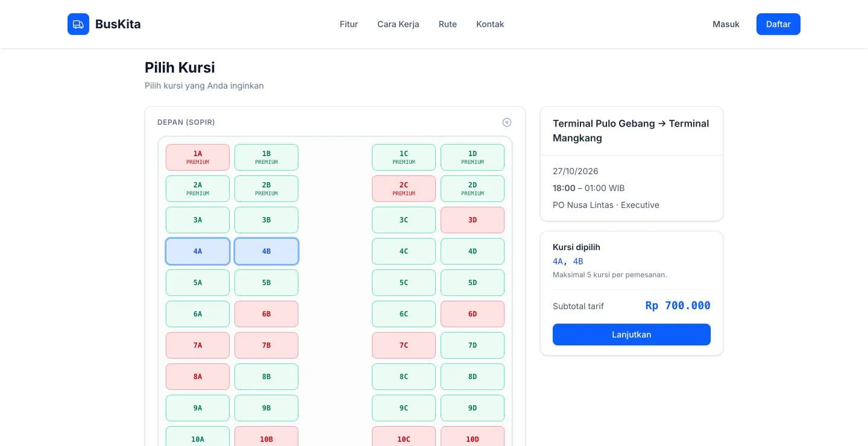868x446 pixels.
Task: Select seat 9A
Action: tap(198, 408)
